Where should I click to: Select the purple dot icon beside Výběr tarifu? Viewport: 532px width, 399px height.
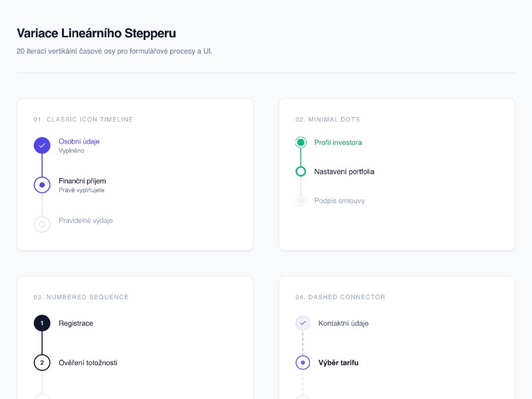(303, 362)
